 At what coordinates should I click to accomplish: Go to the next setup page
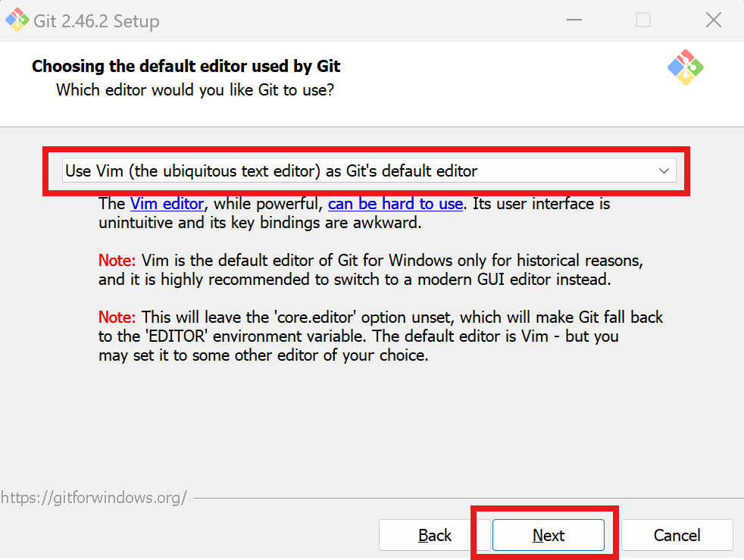(548, 535)
